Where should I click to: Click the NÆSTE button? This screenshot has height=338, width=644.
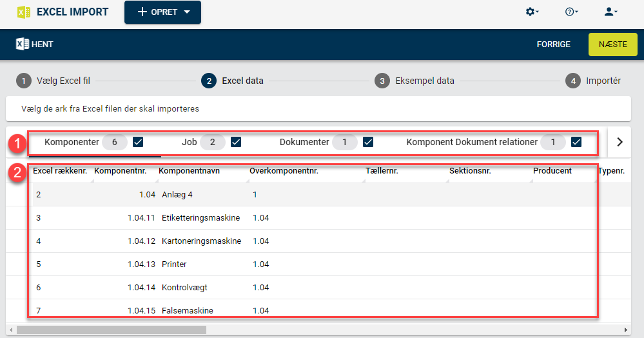coord(613,45)
